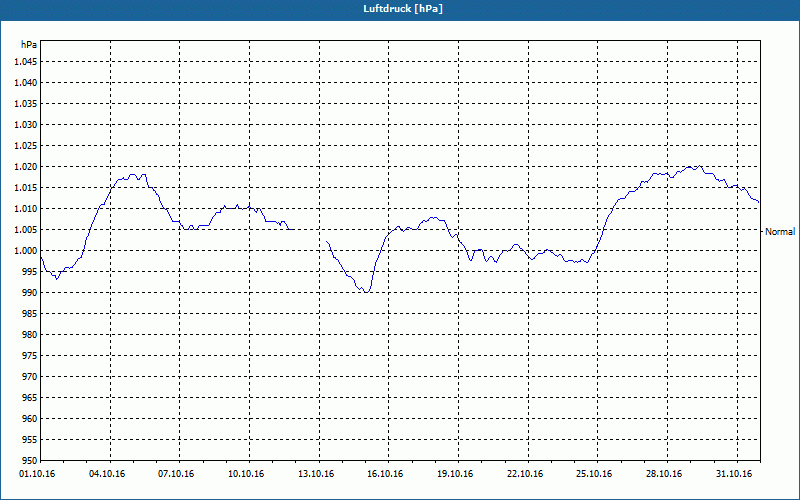Click the Luftdruck [hPa] chart title
This screenshot has height=500, width=800.
(x=403, y=9)
